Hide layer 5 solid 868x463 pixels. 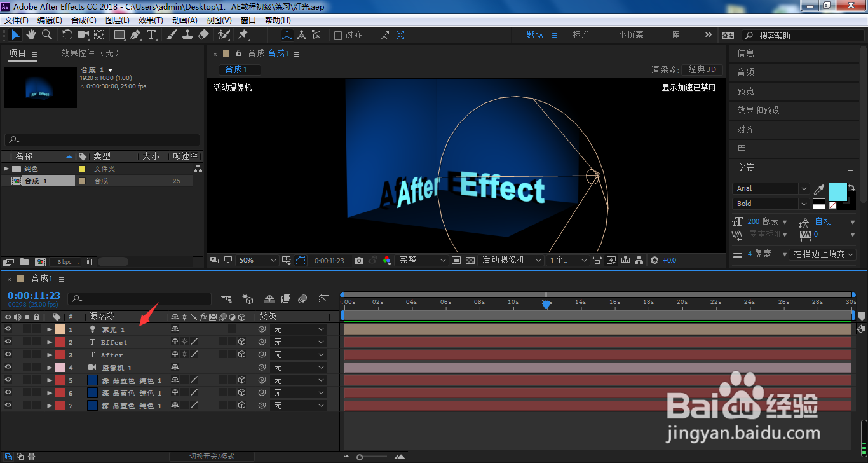point(8,380)
